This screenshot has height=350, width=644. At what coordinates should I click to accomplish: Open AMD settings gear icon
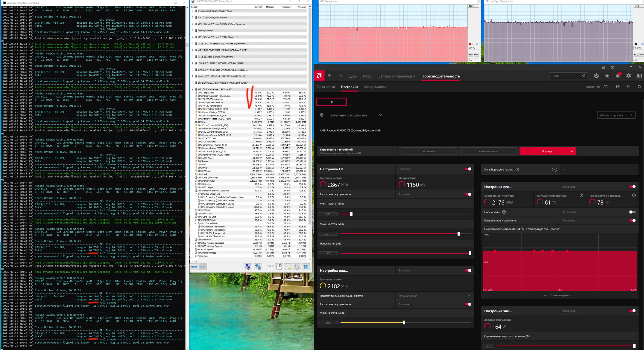(x=629, y=76)
